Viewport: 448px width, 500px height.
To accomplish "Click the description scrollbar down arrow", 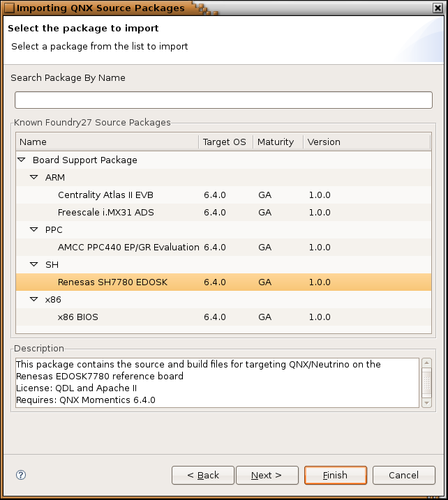I will tap(426, 403).
